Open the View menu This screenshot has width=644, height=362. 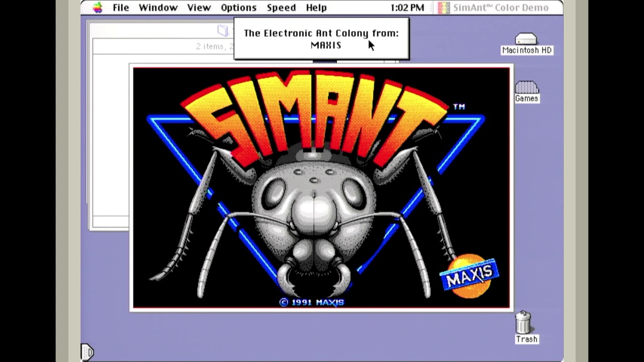[199, 8]
